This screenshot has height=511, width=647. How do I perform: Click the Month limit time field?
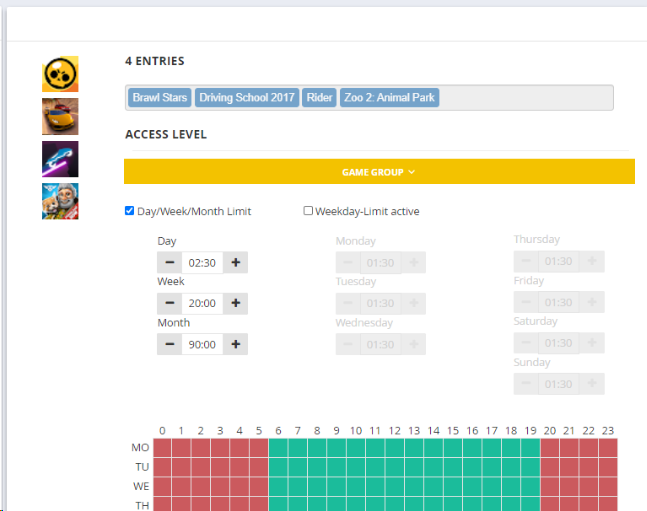click(202, 344)
